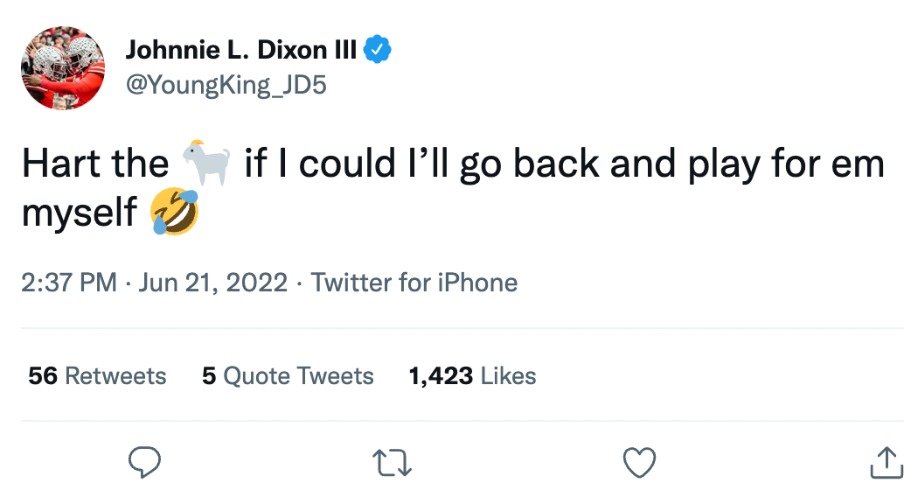Image resolution: width=904 pixels, height=490 pixels.
Task: Click the reply speech bubble icon
Action: tap(146, 461)
